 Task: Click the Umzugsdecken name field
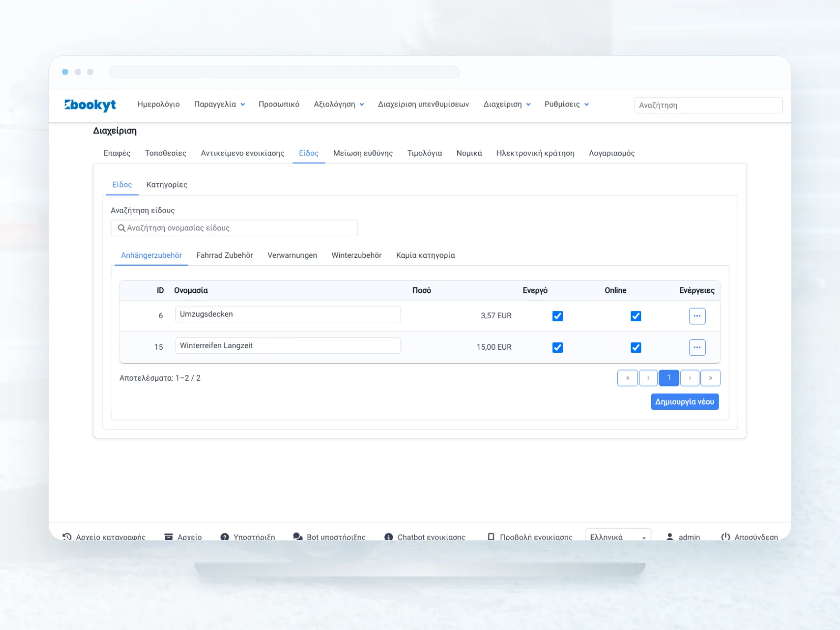[x=288, y=314]
